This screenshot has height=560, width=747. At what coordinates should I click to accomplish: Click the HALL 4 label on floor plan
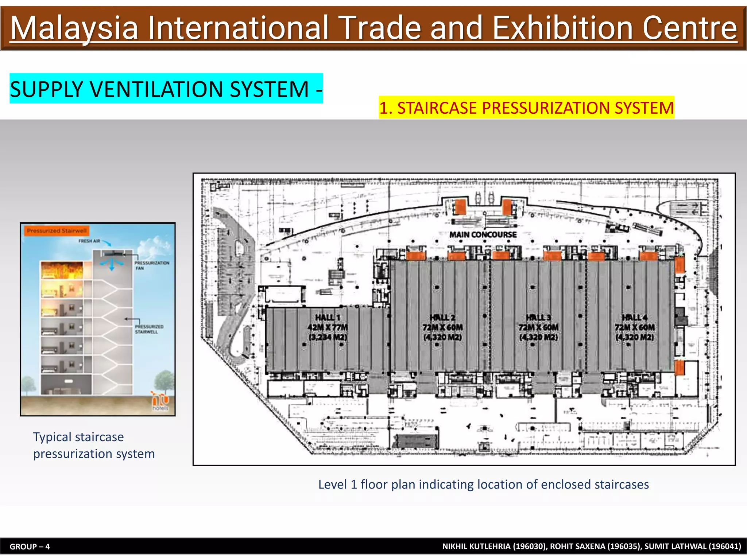tap(635, 327)
